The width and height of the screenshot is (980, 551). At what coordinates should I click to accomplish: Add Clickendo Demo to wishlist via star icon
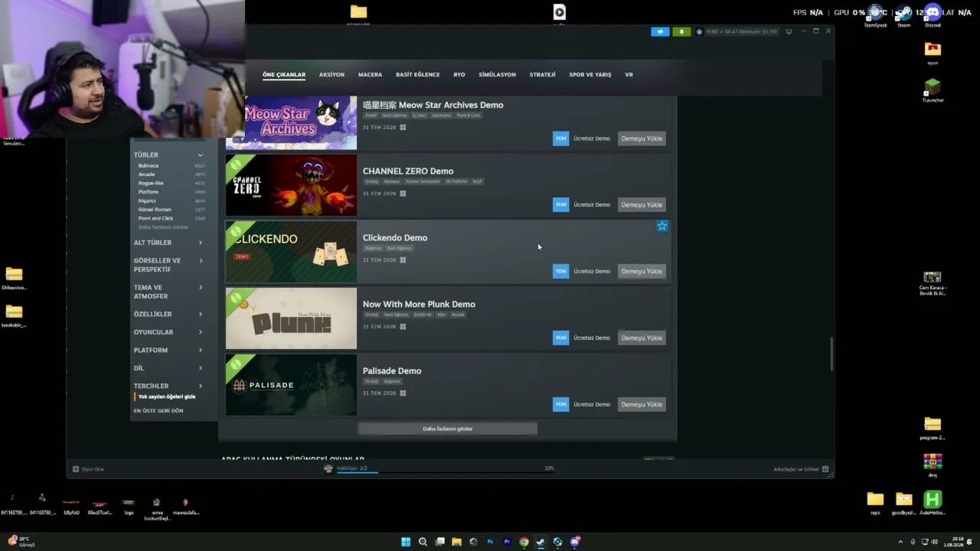pyautogui.click(x=662, y=226)
